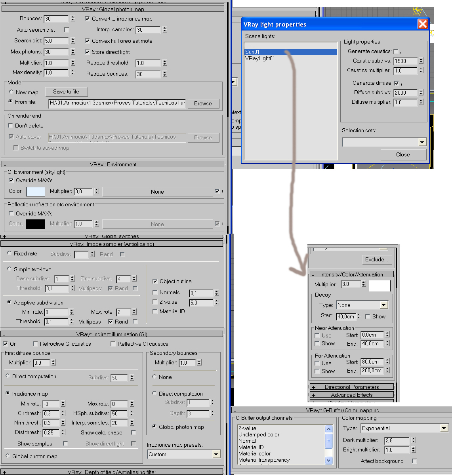Image resolution: width=452 pixels, height=476 pixels.
Task: Click the Close button in light properties
Action: [403, 154]
